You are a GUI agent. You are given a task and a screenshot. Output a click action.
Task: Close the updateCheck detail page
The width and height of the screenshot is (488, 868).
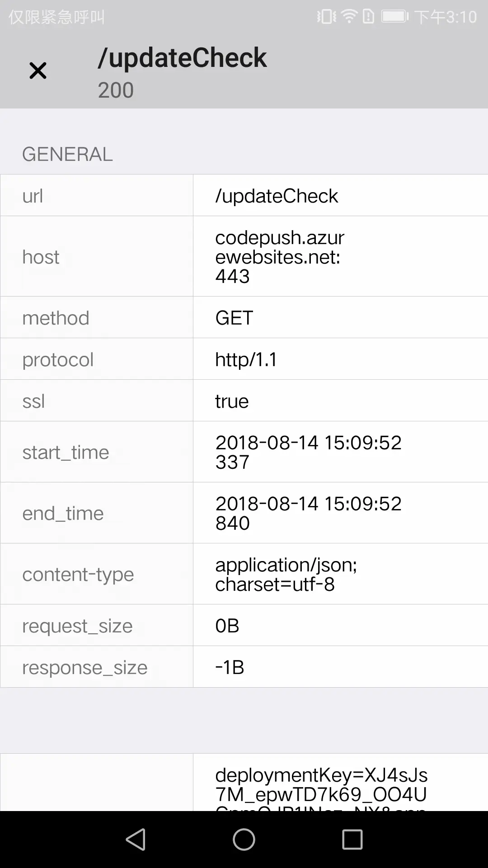[38, 71]
